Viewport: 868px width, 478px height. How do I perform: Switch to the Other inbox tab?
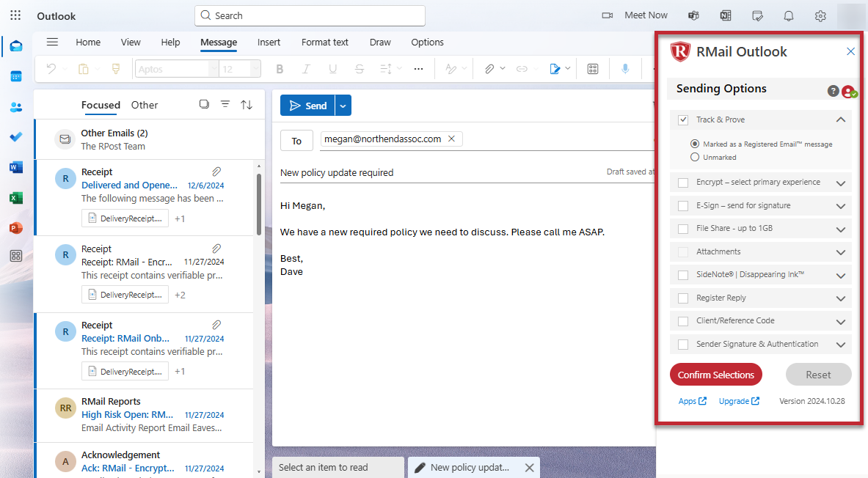pos(145,105)
